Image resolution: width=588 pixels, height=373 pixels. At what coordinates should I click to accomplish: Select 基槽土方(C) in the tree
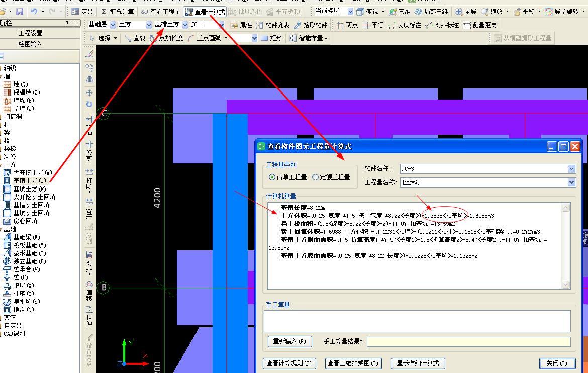[x=30, y=181]
